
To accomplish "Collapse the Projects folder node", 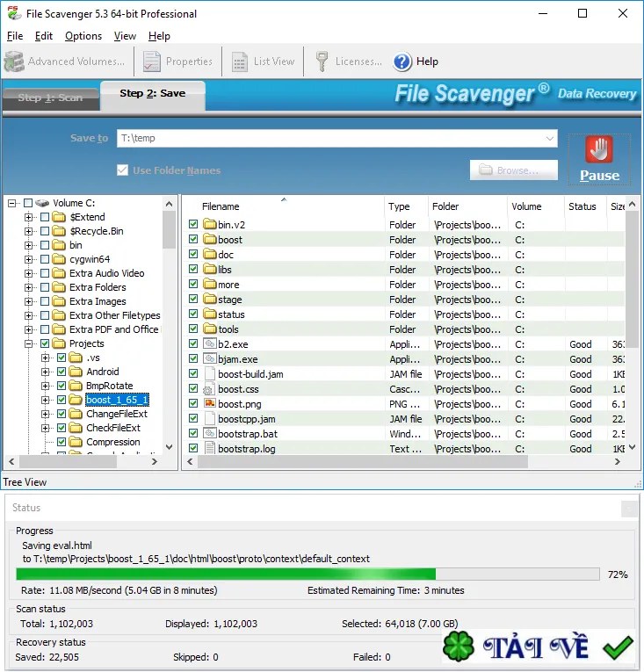I will point(28,343).
